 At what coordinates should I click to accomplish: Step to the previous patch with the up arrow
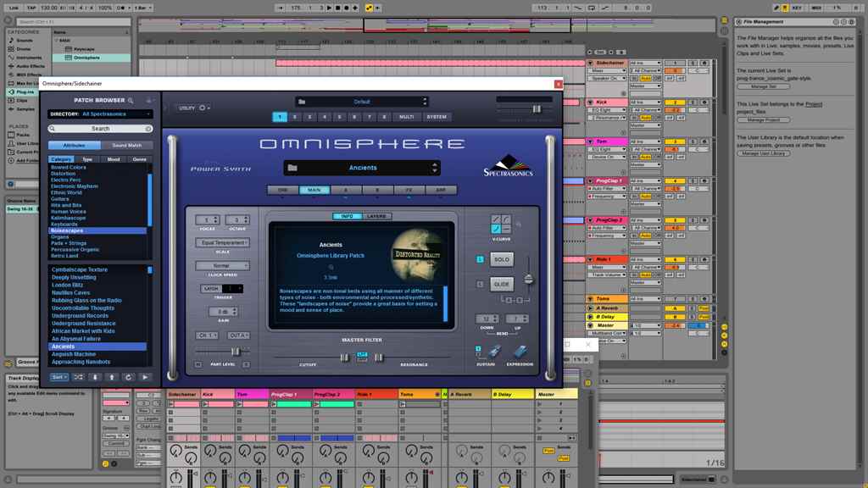click(x=112, y=377)
